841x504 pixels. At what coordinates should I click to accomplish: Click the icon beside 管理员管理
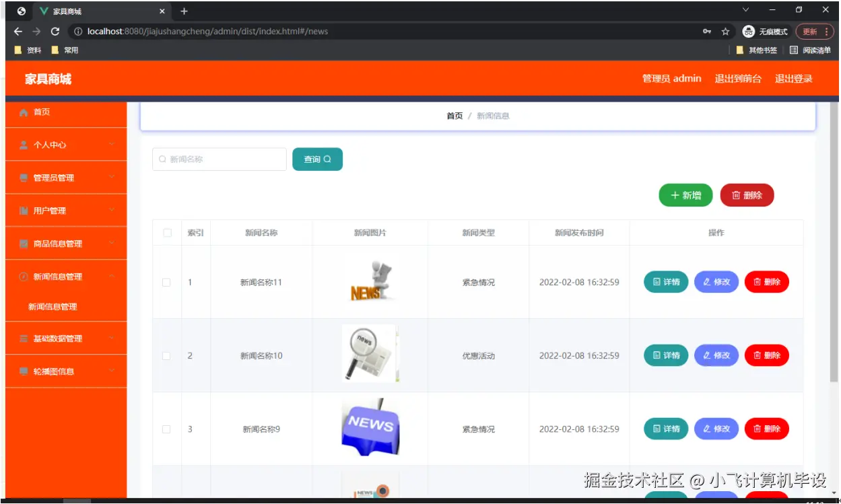point(24,178)
